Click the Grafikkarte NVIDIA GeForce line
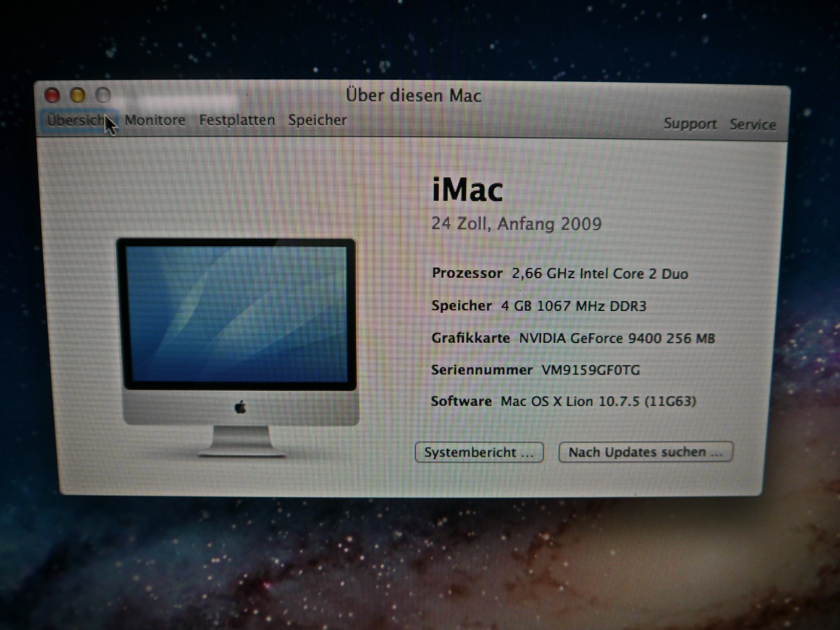The width and height of the screenshot is (840, 630). 573,338
